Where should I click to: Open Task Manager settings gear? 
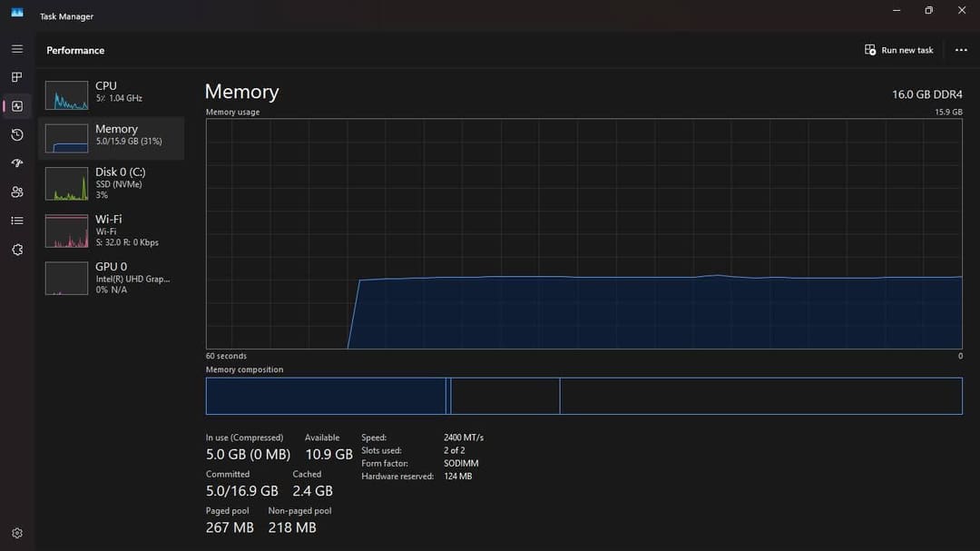click(17, 533)
